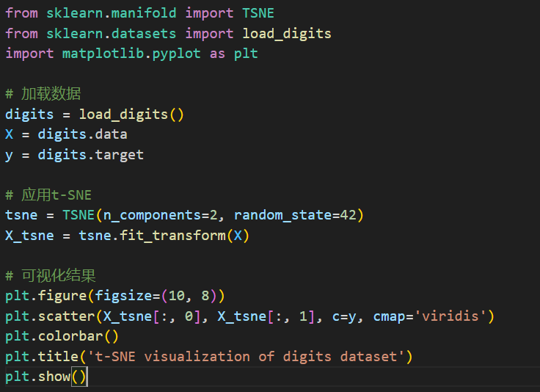This screenshot has width=540, height=392.
Task: Click 'plt.figure' call
Action: pos(45,296)
